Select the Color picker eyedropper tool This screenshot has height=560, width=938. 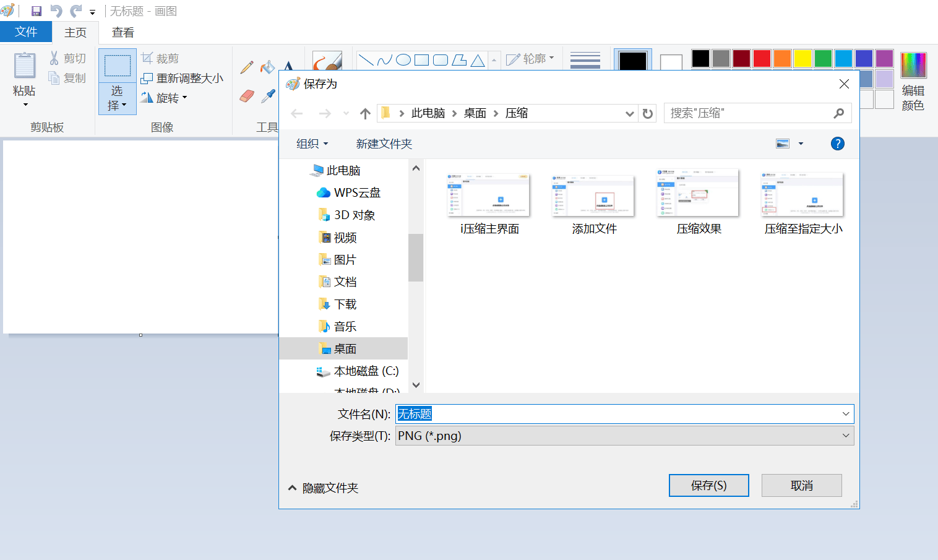tap(267, 96)
